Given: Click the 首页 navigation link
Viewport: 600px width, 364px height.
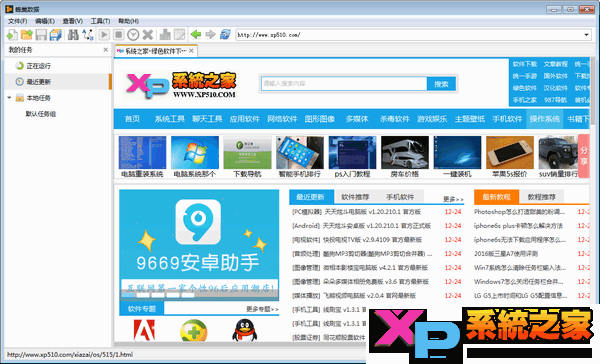Looking at the screenshot, I should point(132,119).
